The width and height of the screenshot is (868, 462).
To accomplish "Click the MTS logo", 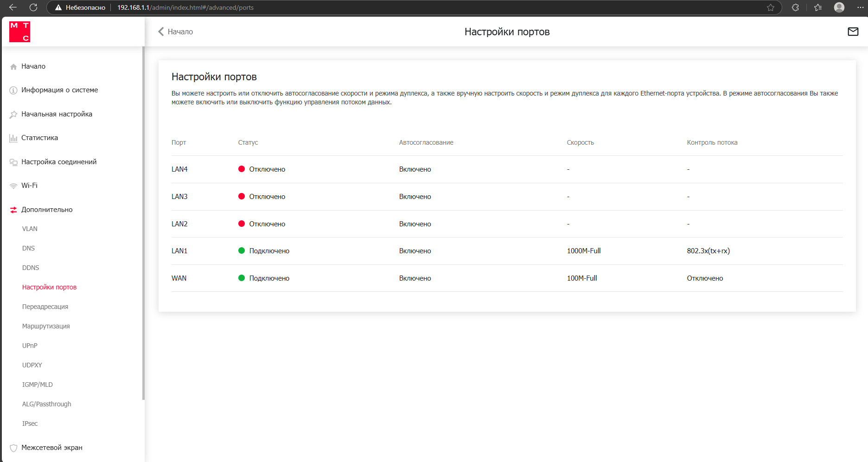I will 19,32.
